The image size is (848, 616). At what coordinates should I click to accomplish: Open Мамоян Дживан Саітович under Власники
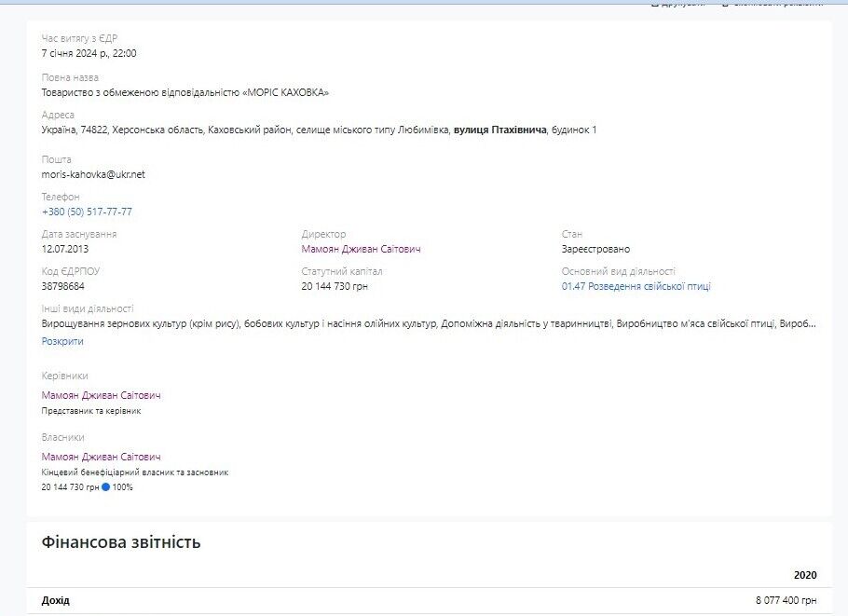click(102, 457)
